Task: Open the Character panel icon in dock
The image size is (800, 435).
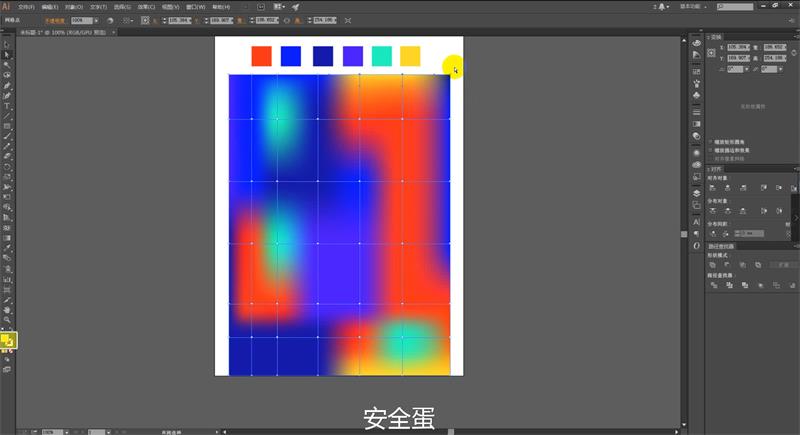Action: (696, 222)
